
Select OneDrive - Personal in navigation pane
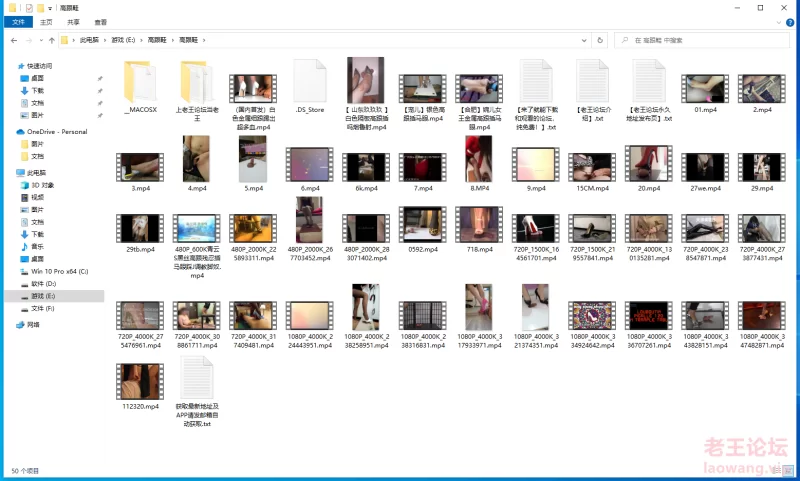57,132
